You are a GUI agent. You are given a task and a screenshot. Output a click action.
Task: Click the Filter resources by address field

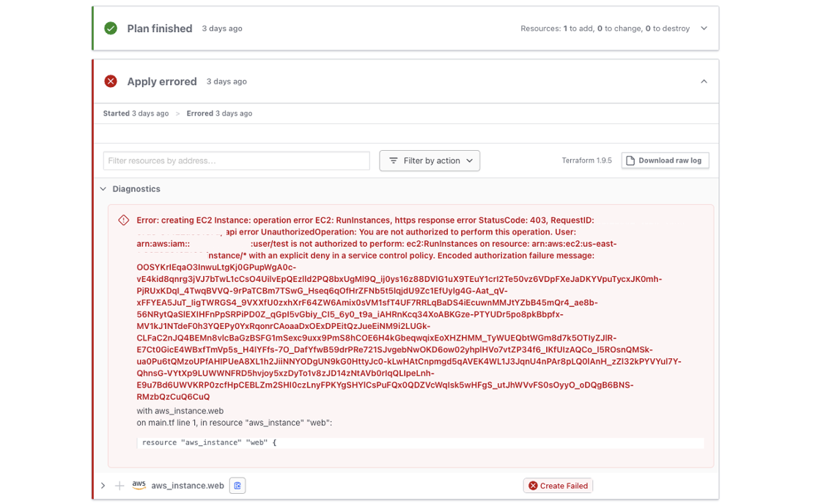click(x=236, y=160)
